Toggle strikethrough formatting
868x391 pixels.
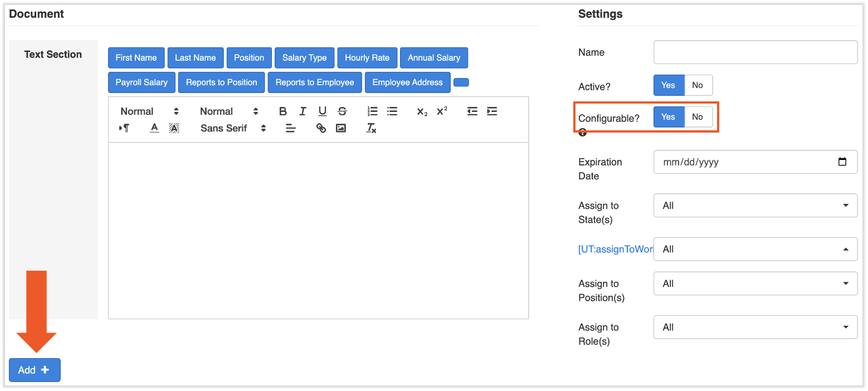tap(342, 111)
